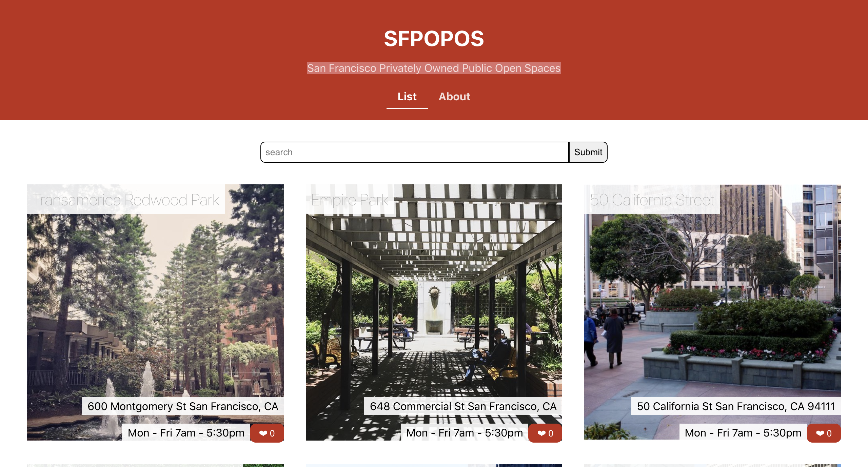The width and height of the screenshot is (868, 467).
Task: Click Transamerica Park's Mon - Fri hours label
Action: (x=186, y=432)
